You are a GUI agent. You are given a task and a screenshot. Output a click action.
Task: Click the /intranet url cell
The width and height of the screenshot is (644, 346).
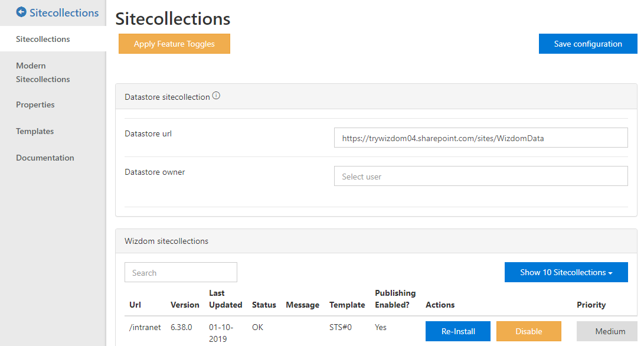click(145, 328)
